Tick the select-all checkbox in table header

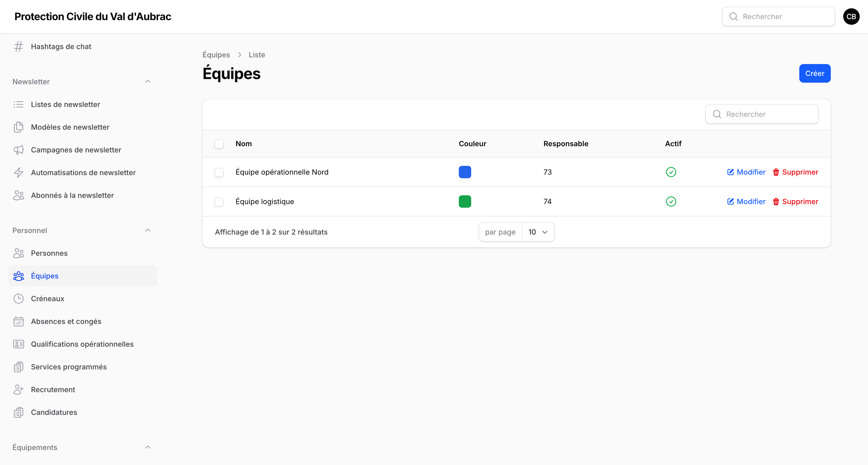coord(219,144)
